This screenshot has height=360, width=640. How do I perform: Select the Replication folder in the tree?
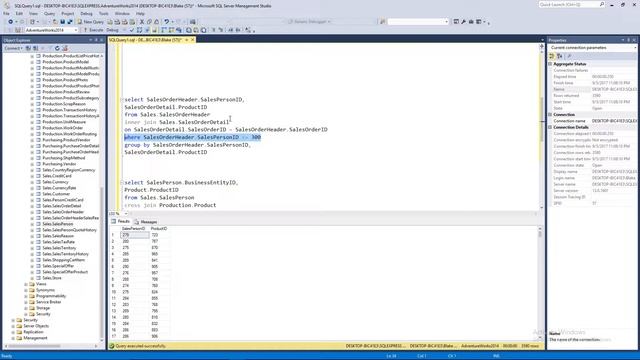coord(33,332)
